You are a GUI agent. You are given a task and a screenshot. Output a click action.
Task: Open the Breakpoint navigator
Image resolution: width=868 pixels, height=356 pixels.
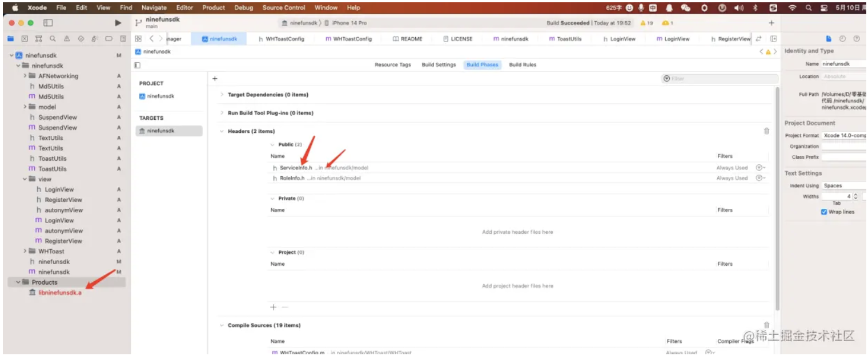pos(108,39)
